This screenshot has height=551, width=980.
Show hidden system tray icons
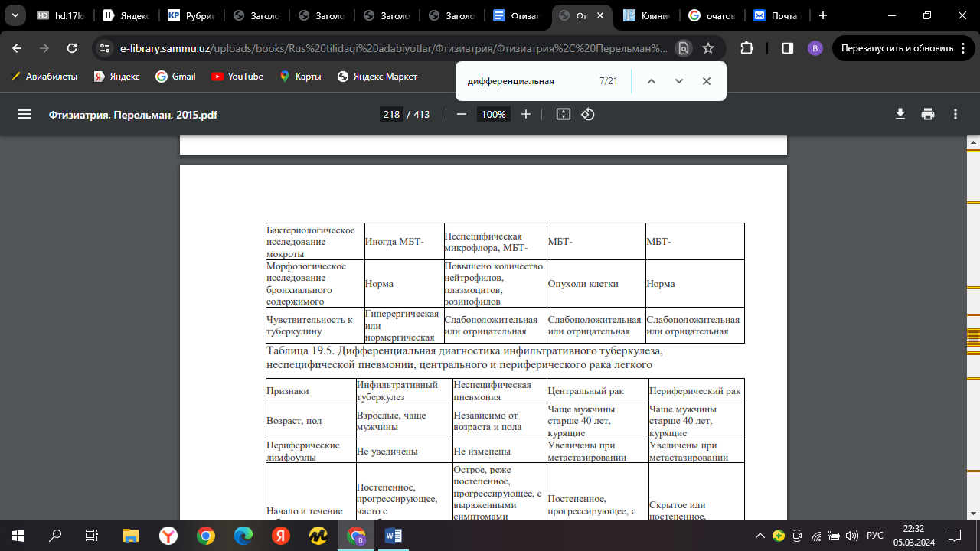coord(760,536)
